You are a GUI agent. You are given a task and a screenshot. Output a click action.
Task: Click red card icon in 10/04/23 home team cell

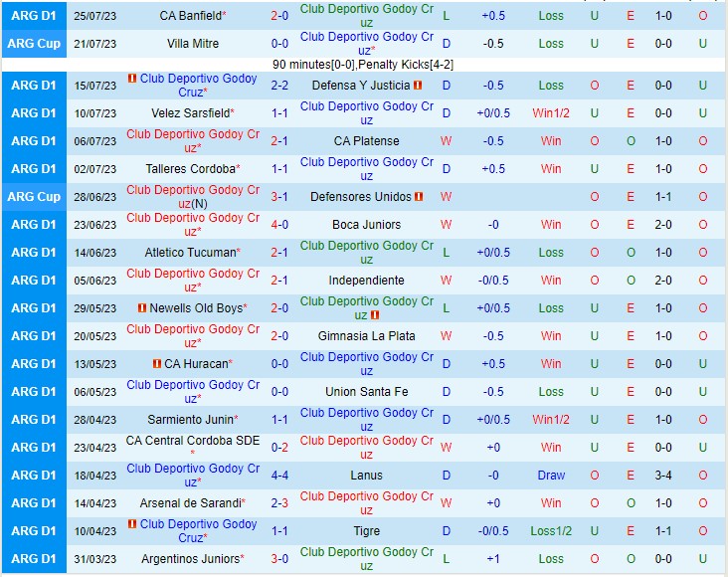tap(132, 524)
